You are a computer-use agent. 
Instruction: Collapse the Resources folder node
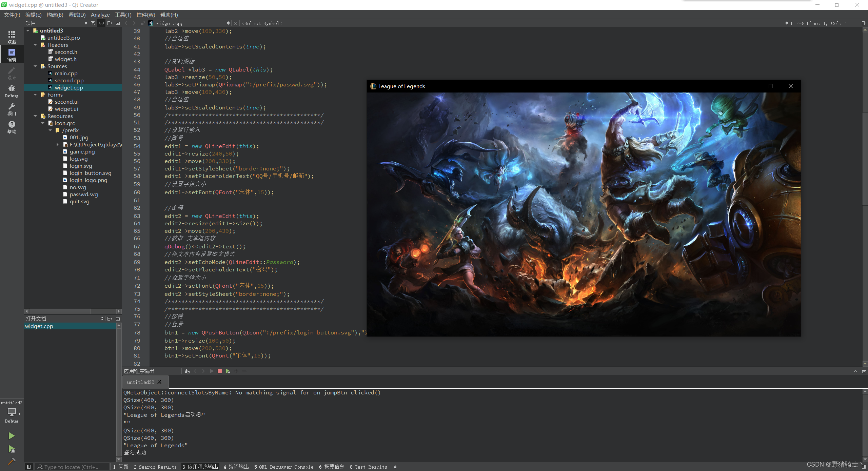(x=35, y=116)
